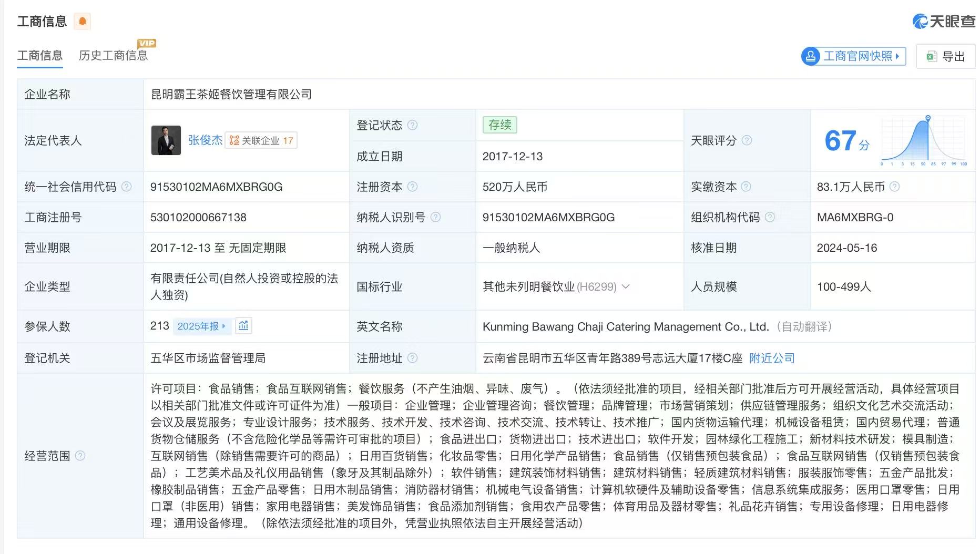Expand the 国标行业 H6299 dropdown arrow
The width and height of the screenshot is (980, 554).
coord(626,286)
